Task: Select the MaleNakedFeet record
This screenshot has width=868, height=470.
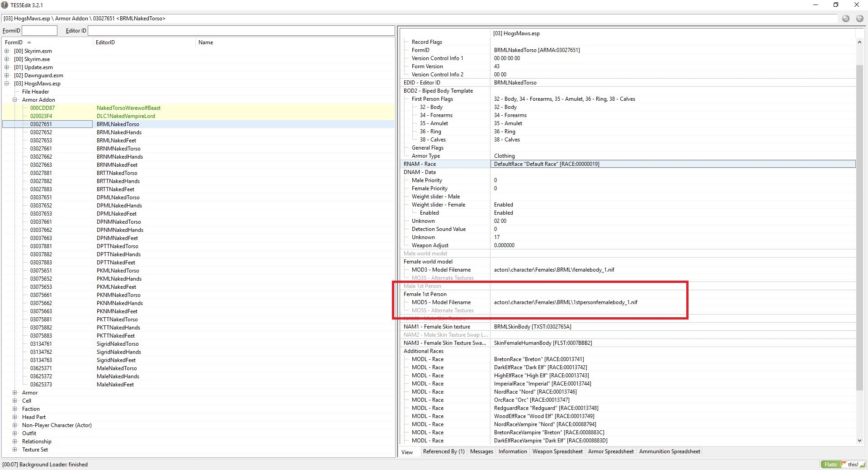Action: click(198, 385)
